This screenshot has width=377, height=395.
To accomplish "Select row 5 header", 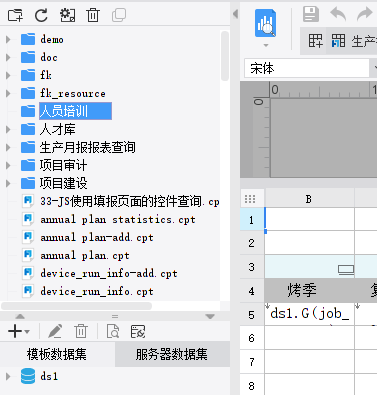I will [x=252, y=315].
